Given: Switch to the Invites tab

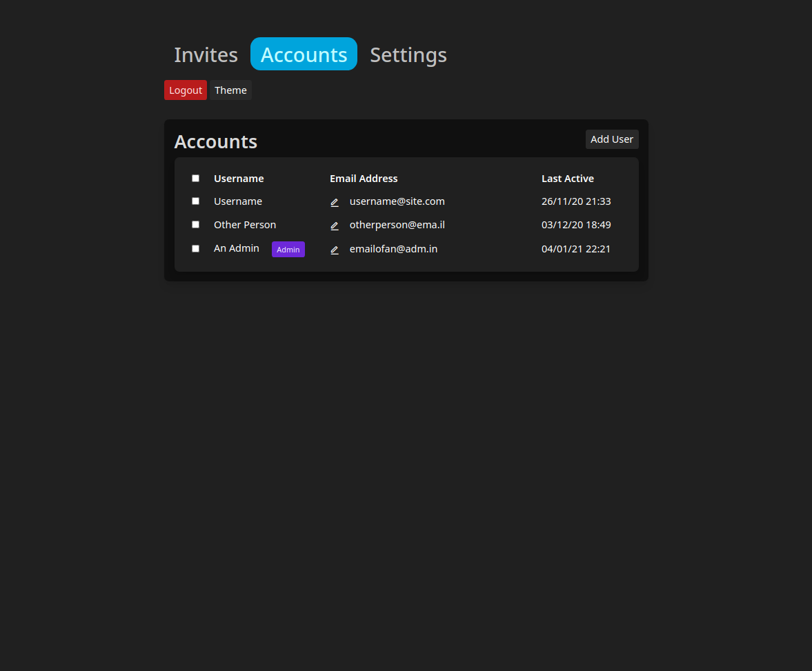Looking at the screenshot, I should (x=205, y=54).
